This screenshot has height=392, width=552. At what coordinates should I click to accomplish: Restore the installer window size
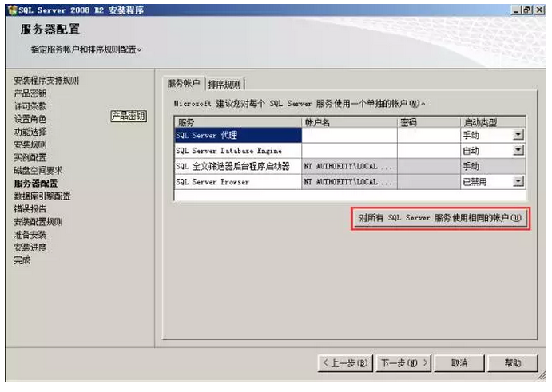[526, 10]
